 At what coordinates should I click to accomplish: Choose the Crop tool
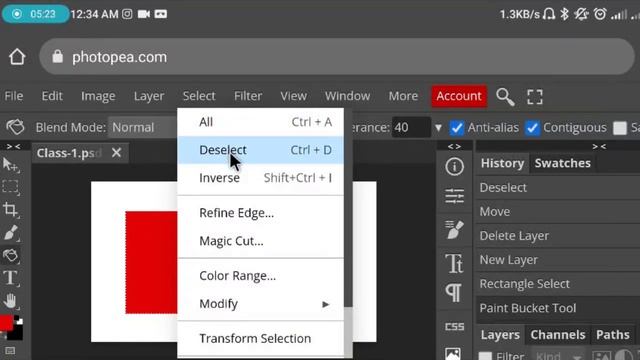[10, 210]
